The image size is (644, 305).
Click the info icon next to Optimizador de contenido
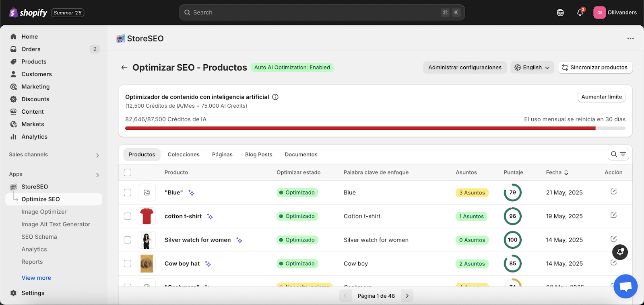pos(275,97)
